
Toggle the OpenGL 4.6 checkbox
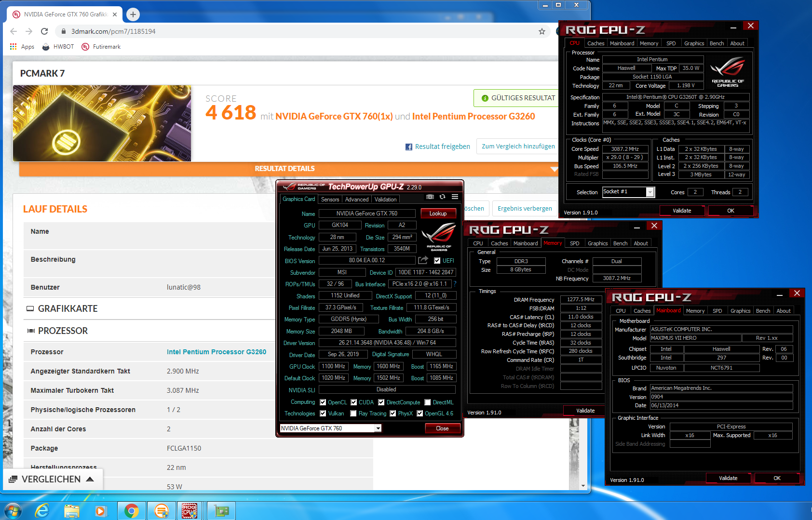point(420,413)
